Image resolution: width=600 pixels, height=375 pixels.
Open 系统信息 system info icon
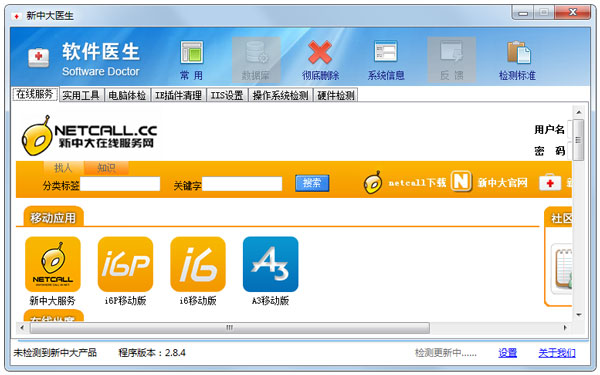(x=386, y=60)
